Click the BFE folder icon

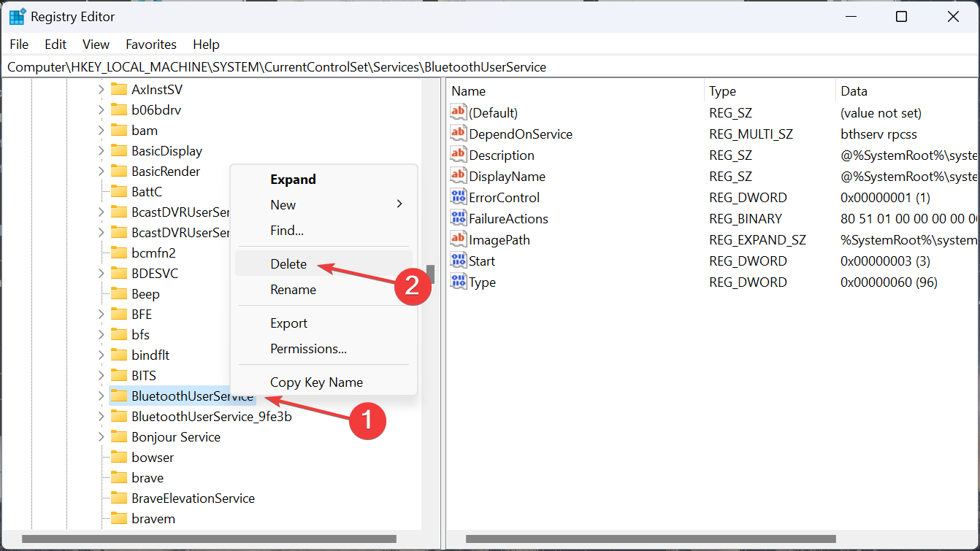tap(119, 315)
